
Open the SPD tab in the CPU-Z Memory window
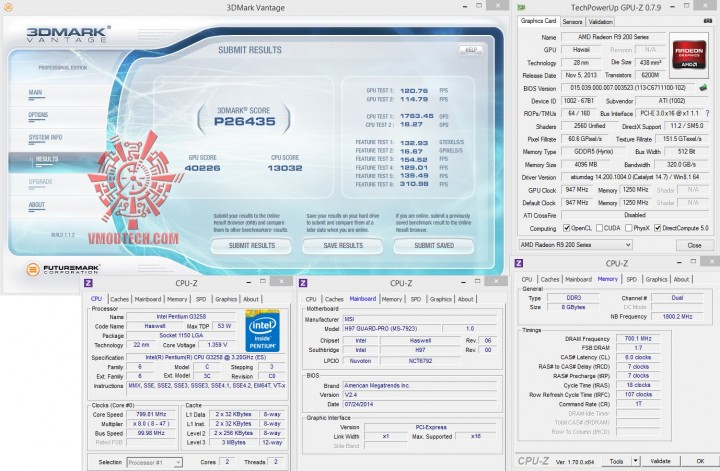[632, 279]
